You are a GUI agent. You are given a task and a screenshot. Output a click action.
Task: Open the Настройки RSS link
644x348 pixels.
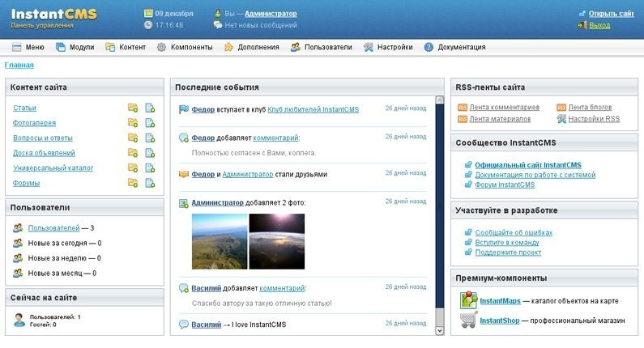[x=594, y=119]
